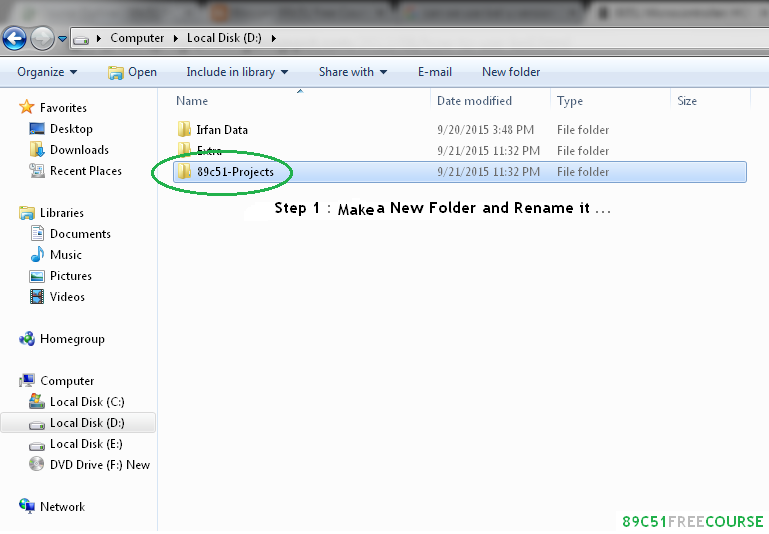Click the Forward navigation arrow button
The image size is (769, 534).
point(43,38)
